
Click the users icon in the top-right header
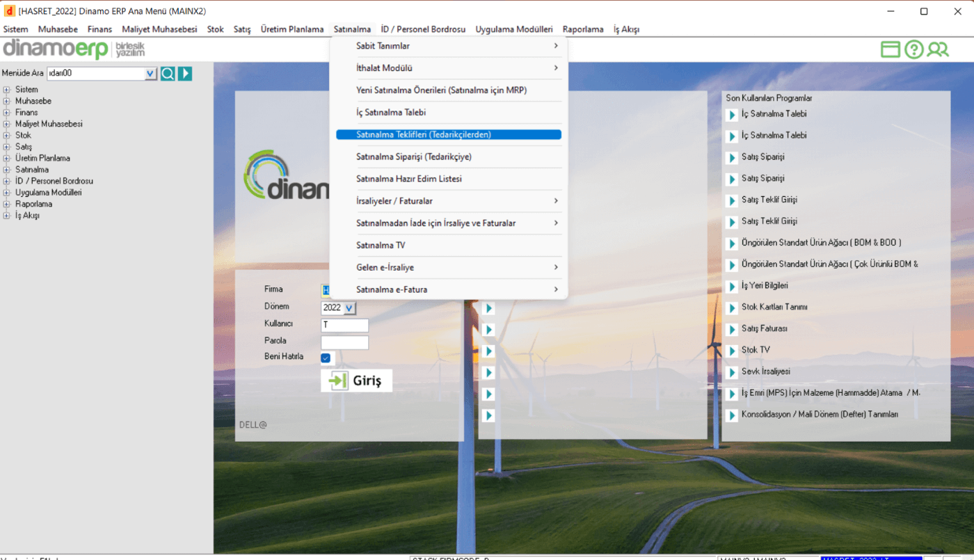coord(938,49)
